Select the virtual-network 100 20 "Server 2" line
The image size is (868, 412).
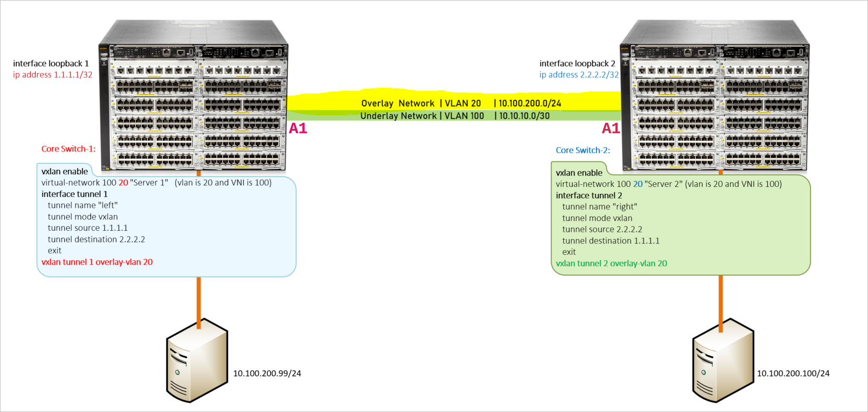click(x=669, y=184)
